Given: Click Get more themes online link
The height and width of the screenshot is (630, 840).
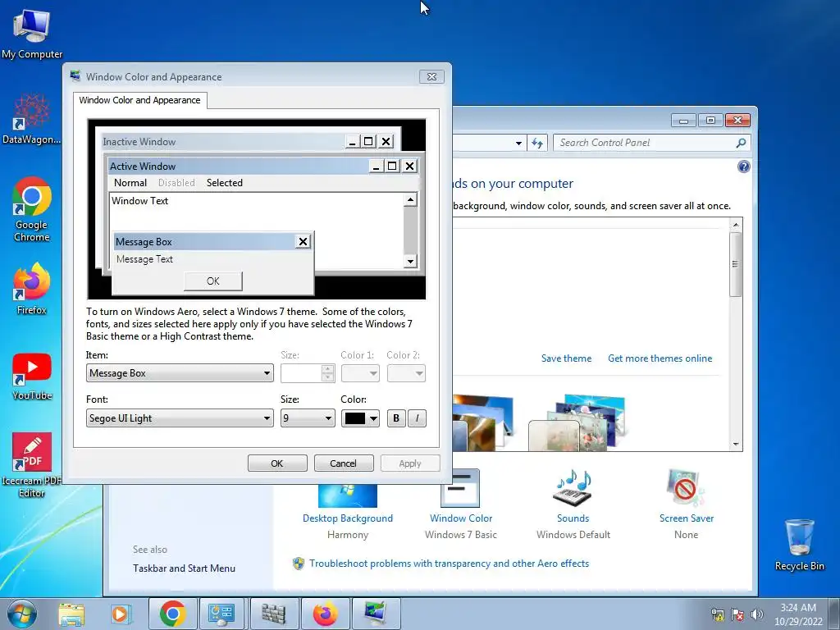Looking at the screenshot, I should click(x=660, y=358).
